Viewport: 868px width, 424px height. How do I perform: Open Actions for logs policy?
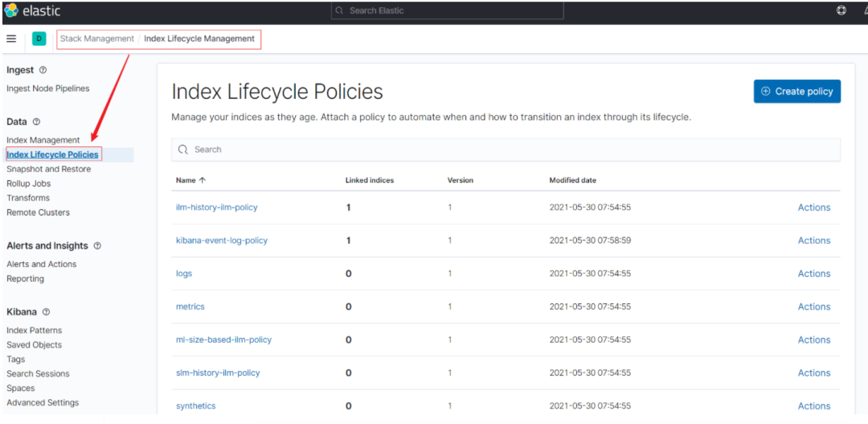point(813,274)
